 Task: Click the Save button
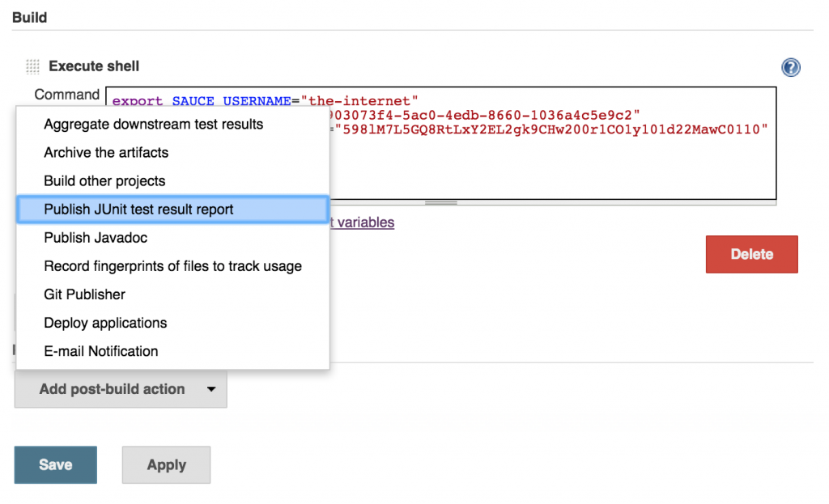pyautogui.click(x=55, y=464)
